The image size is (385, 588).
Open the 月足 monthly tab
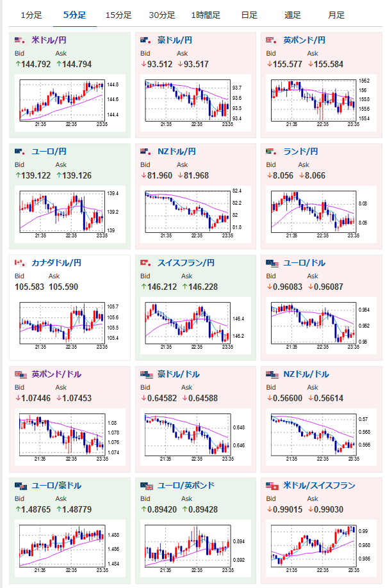(336, 15)
